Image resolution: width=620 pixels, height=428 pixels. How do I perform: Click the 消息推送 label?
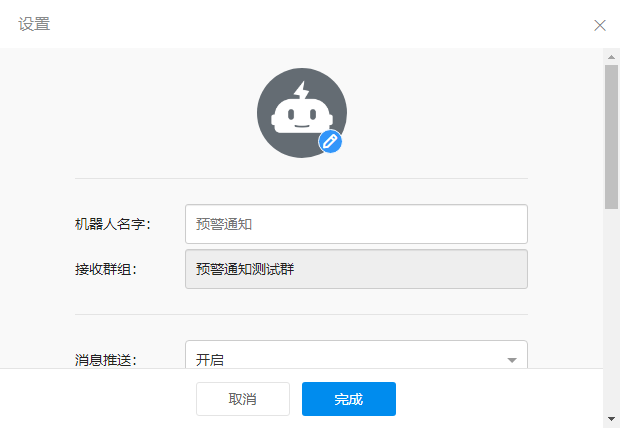(105, 359)
